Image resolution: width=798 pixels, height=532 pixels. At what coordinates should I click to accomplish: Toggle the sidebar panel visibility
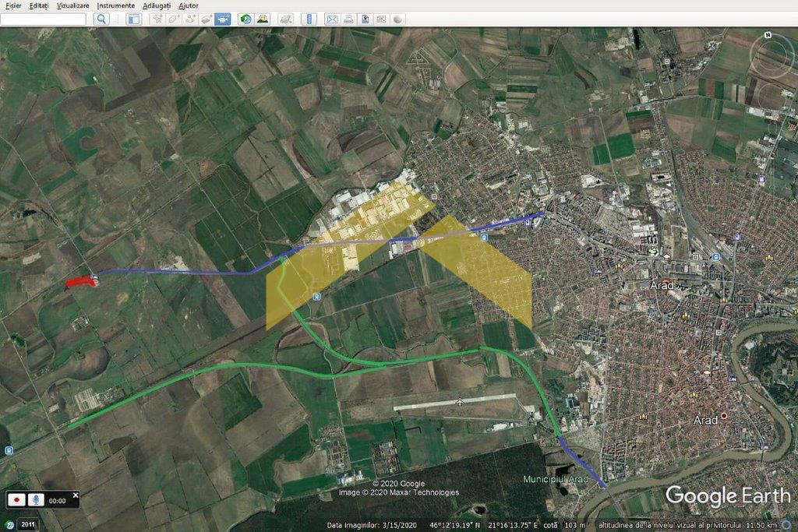(x=134, y=19)
